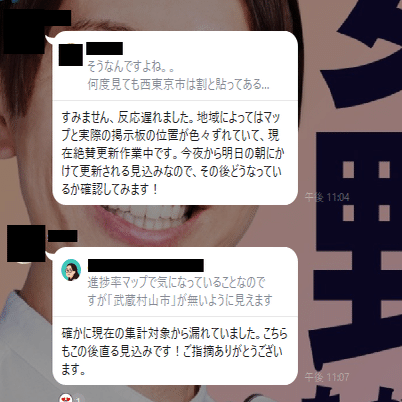
Task: Click the heart-eyes reaction emoji below the message
Action: pos(66,399)
